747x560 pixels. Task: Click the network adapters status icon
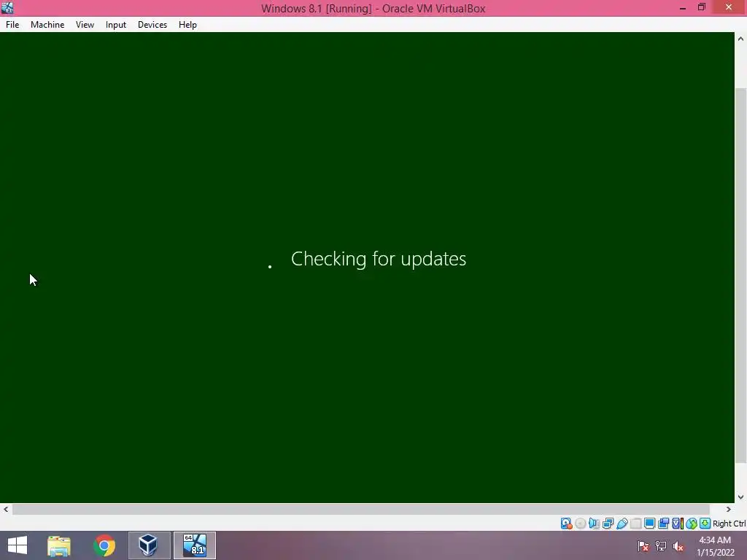[x=608, y=524]
